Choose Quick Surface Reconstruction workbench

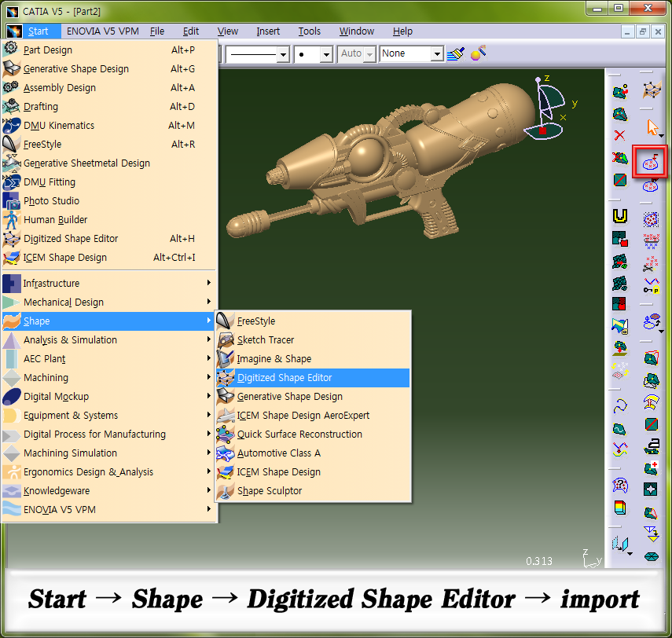[x=299, y=434]
